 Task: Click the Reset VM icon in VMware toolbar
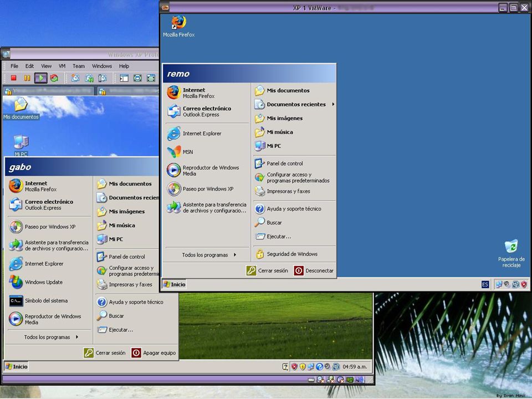pyautogui.click(x=54, y=78)
